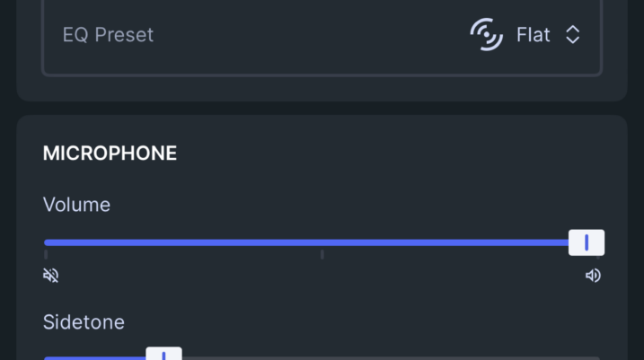Image resolution: width=644 pixels, height=360 pixels.
Task: Click the leftmost tick of the Volume slider
Action: [x=46, y=254]
